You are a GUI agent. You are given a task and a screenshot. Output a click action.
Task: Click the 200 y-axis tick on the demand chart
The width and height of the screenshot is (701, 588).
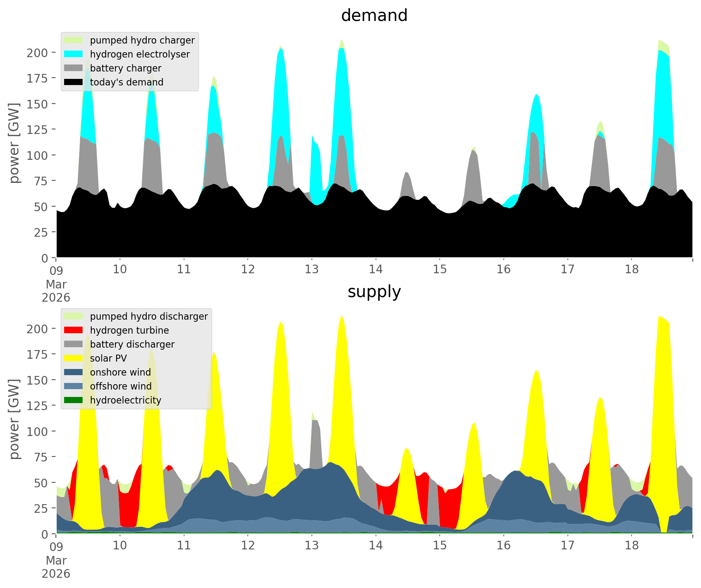pos(37,53)
